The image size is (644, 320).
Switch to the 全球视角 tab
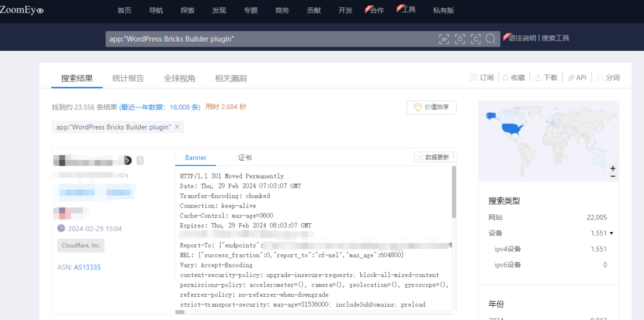[179, 78]
